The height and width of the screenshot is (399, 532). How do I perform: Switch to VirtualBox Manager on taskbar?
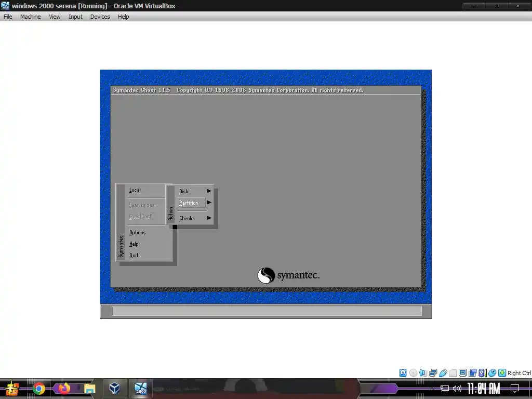[115, 389]
